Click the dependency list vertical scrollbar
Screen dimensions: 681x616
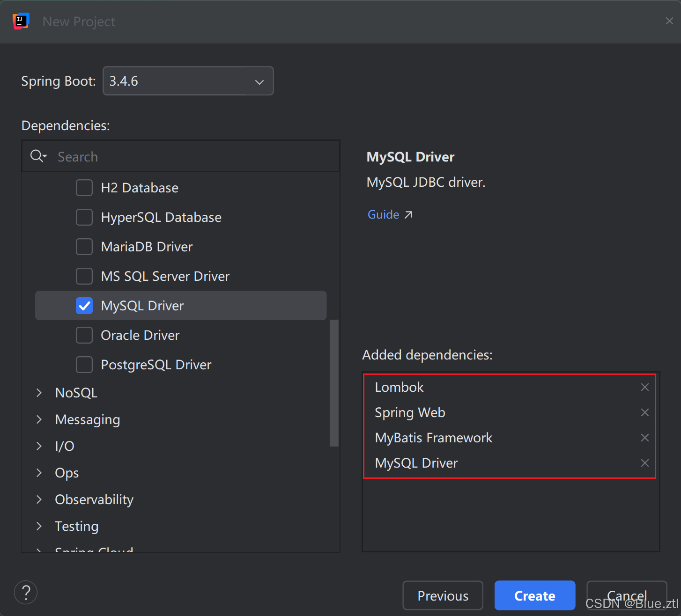[x=334, y=383]
